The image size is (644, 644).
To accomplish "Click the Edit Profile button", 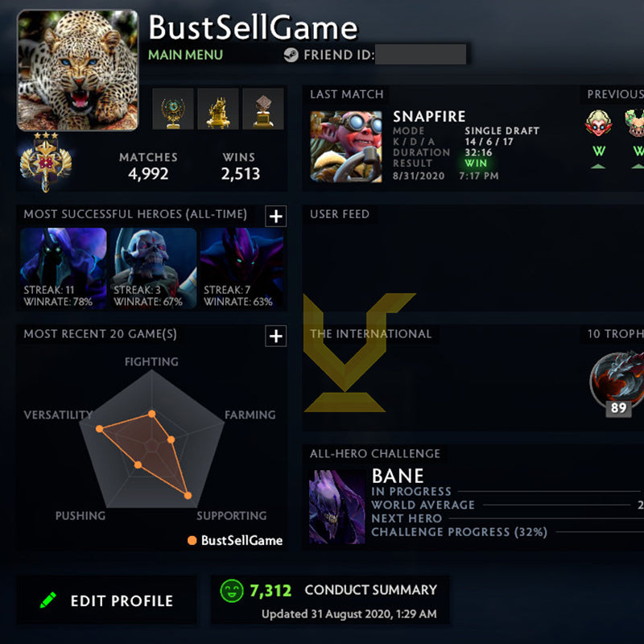I will point(106,600).
